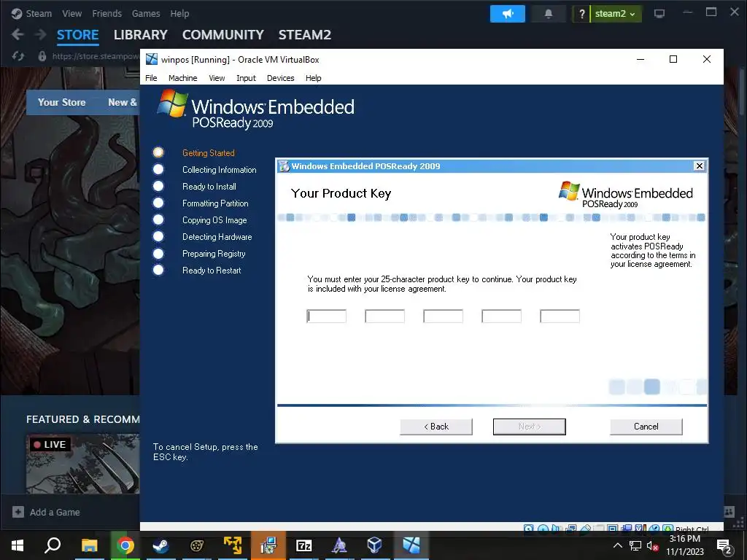
Task: Focus the second product key field
Action: (x=385, y=316)
